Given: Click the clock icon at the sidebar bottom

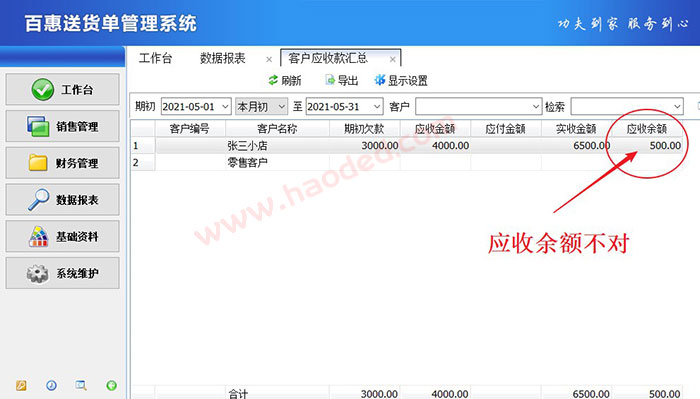Looking at the screenshot, I should pos(51,385).
